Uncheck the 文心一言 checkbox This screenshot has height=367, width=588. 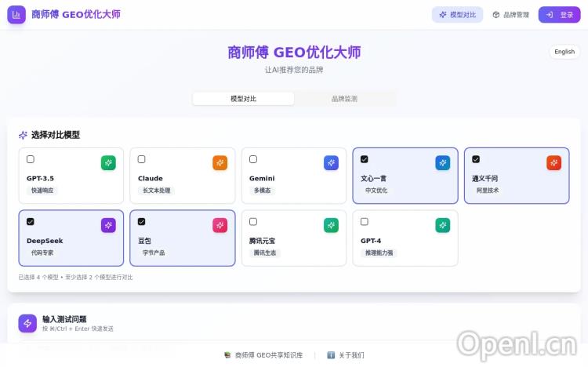(364, 159)
